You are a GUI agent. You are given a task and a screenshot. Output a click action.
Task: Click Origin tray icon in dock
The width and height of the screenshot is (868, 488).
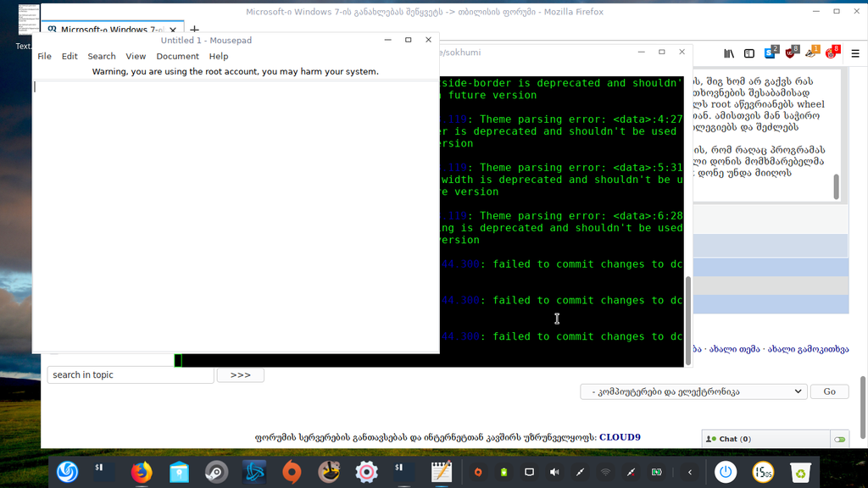478,472
